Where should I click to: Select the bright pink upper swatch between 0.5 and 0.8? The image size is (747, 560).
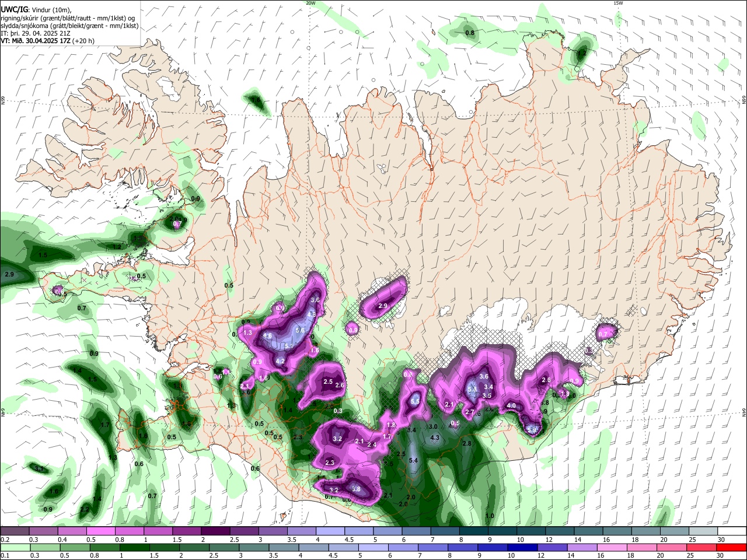100,531
